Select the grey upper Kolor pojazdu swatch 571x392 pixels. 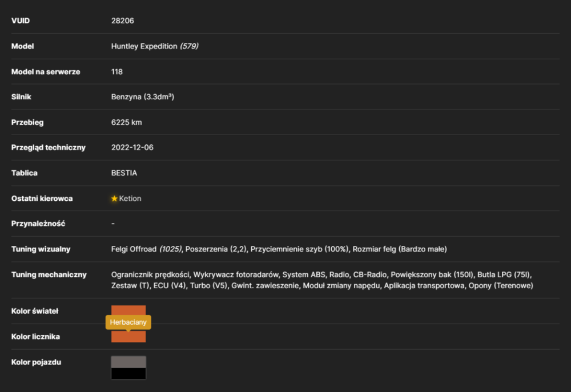[x=128, y=362]
